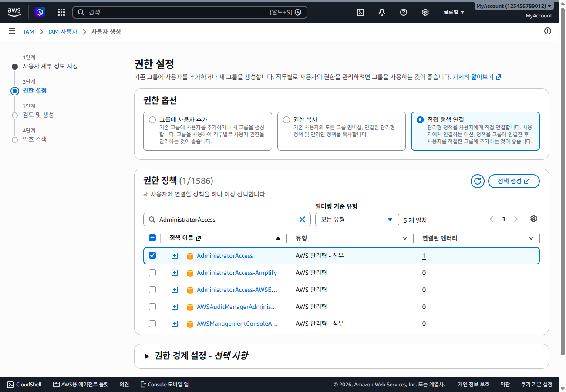Select step 3 검토 및 생성
The image size is (566, 392).
tap(38, 115)
